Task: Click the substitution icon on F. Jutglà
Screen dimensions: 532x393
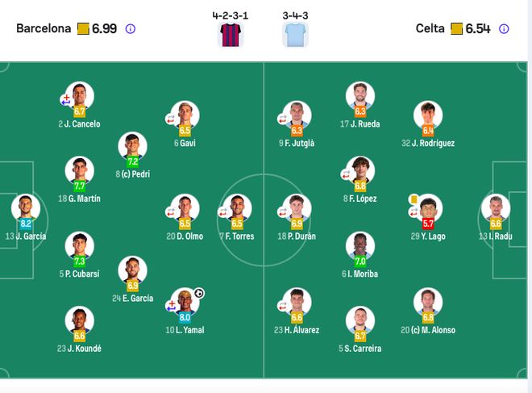Action: pos(282,119)
